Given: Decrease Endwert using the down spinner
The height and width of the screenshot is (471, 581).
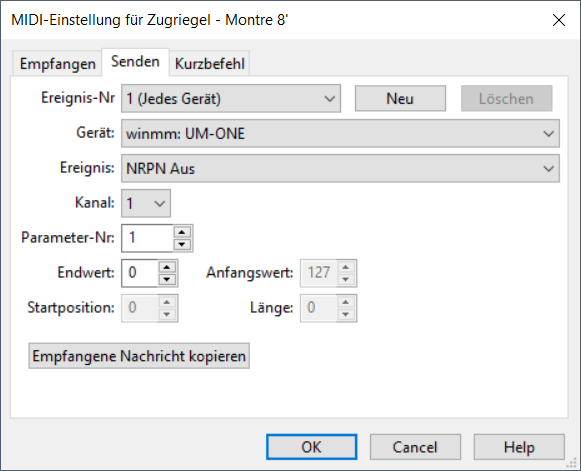Looking at the screenshot, I should 167,279.
